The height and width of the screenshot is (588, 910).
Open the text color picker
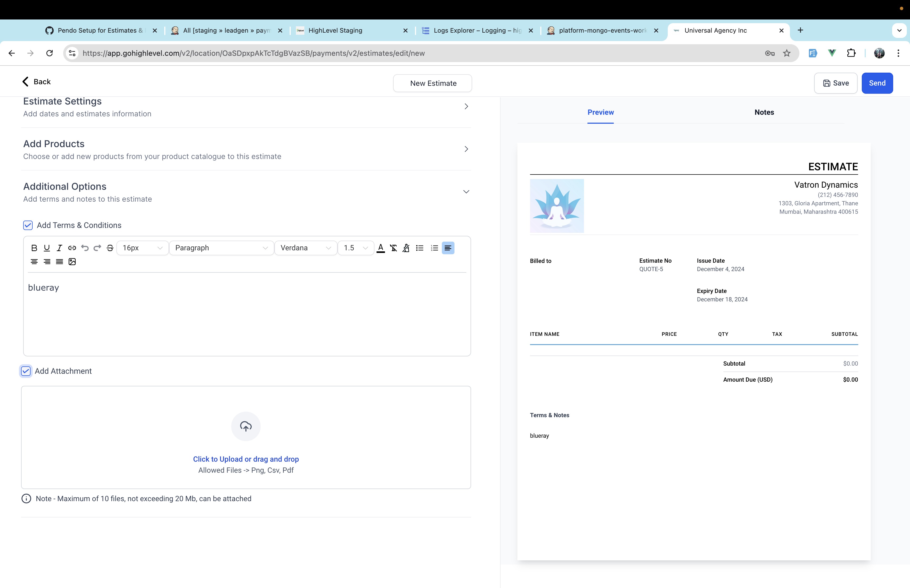coord(380,248)
